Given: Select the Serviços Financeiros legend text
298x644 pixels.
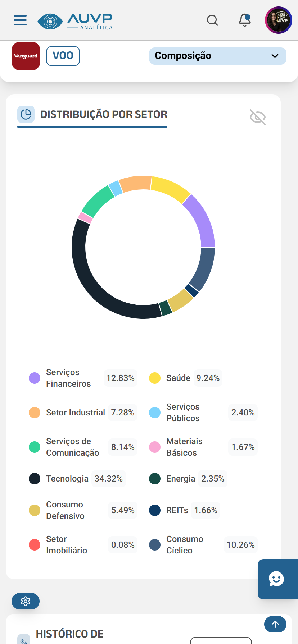Looking at the screenshot, I should tap(68, 378).
